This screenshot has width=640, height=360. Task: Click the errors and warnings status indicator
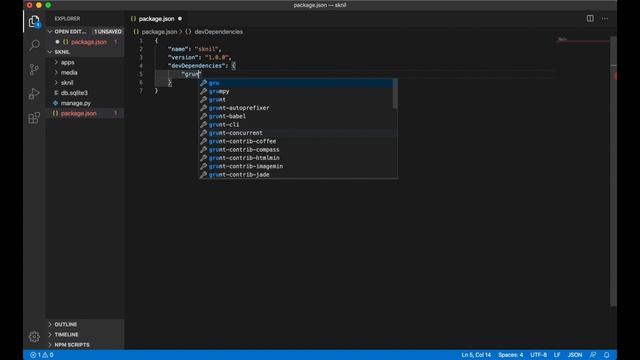(42, 355)
